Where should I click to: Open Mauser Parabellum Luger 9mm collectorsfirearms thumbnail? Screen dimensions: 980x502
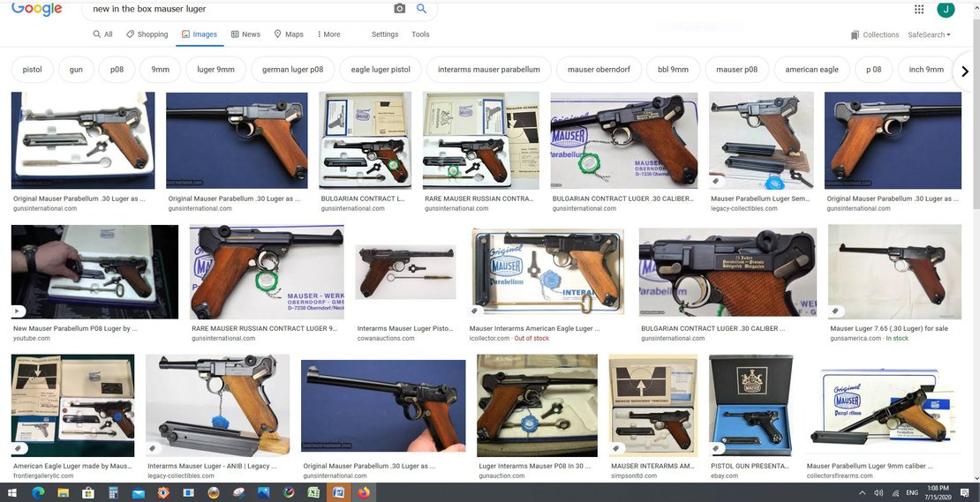tap(883, 405)
